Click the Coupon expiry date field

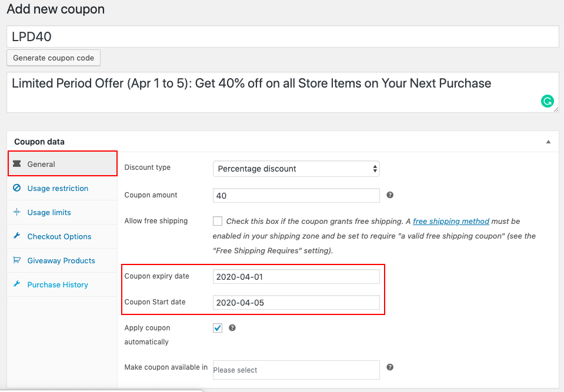point(296,277)
